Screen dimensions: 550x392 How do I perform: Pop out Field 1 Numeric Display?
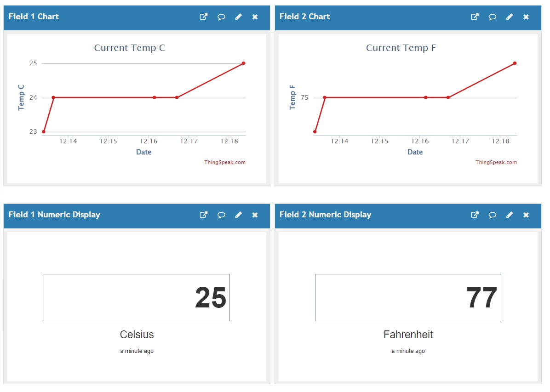click(x=203, y=215)
